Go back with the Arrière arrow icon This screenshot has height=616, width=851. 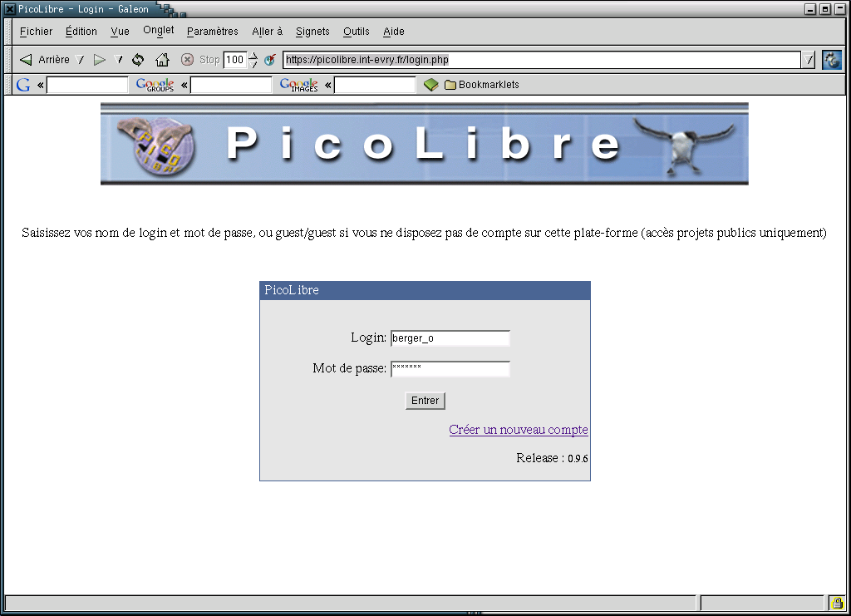26,60
